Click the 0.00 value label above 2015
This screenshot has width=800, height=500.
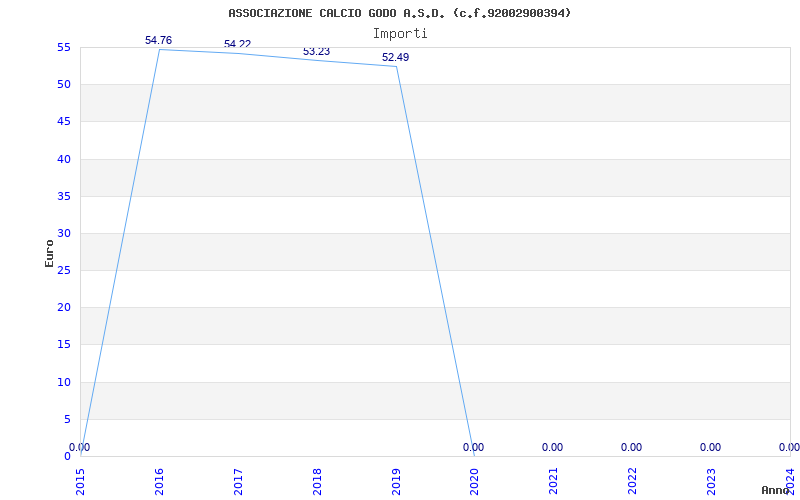click(x=80, y=447)
